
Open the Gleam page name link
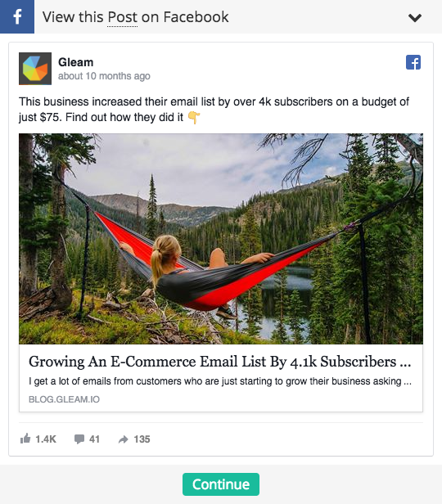pos(75,62)
